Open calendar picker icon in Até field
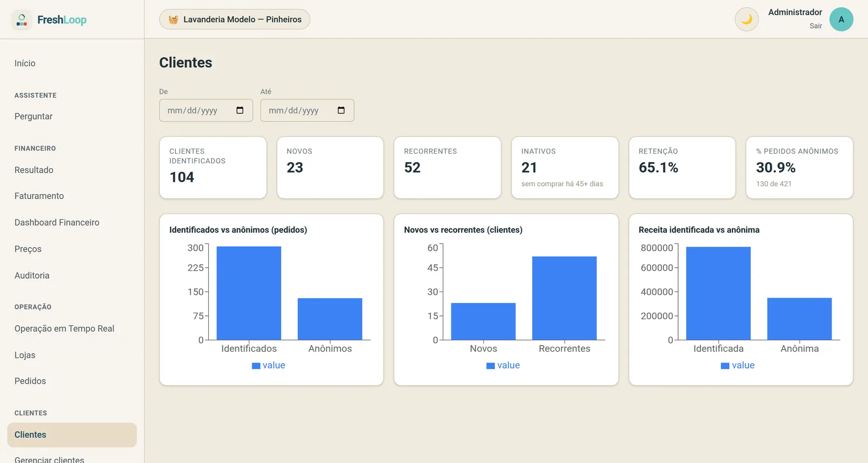Image resolution: width=868 pixels, height=463 pixels. pyautogui.click(x=341, y=110)
